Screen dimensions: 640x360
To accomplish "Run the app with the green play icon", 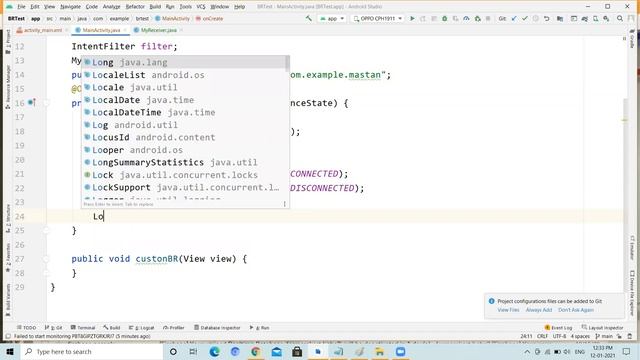I will (x=412, y=18).
